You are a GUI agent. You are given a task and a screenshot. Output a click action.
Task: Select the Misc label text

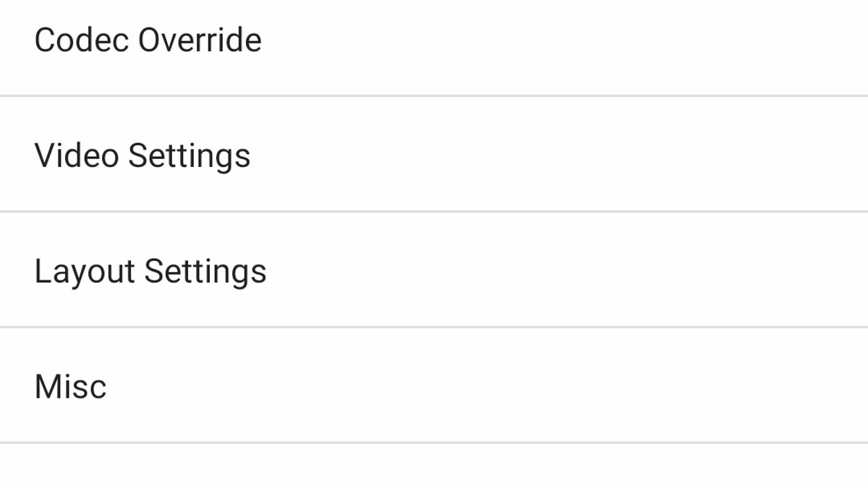click(x=71, y=387)
